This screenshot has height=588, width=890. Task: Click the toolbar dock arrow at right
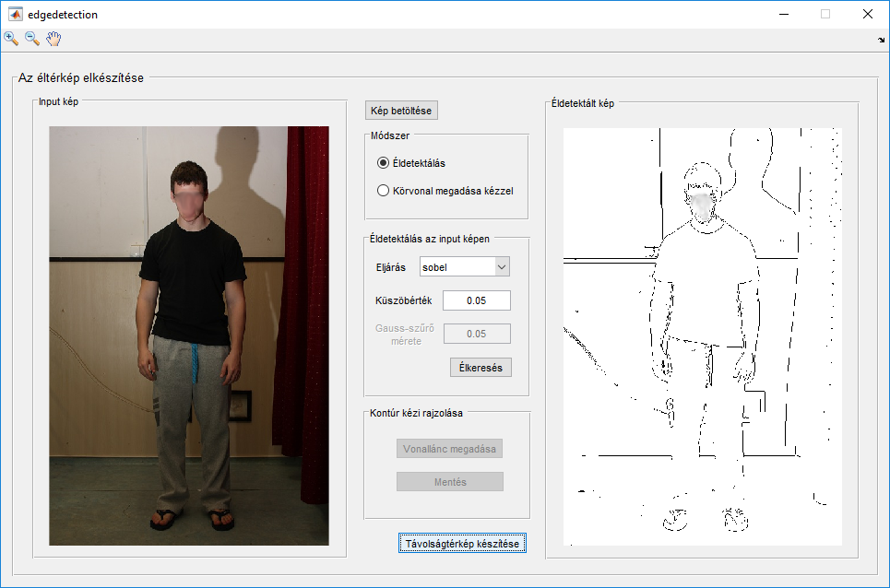(882, 41)
